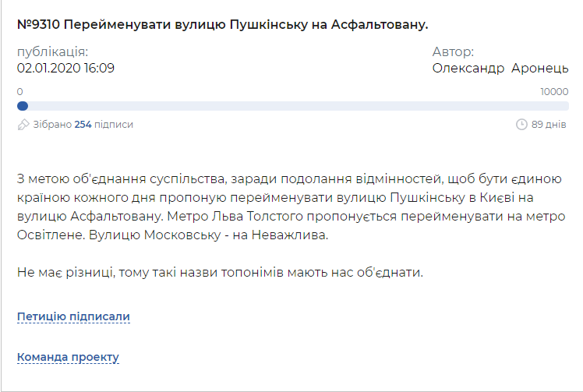The height and width of the screenshot is (392, 583).
Task: Click the bold 254 signature count
Action: pyautogui.click(x=83, y=124)
